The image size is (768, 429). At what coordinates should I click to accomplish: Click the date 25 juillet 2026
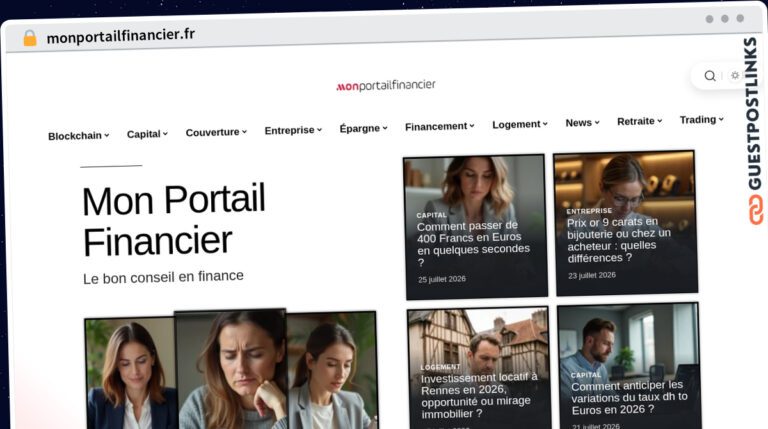click(x=442, y=279)
